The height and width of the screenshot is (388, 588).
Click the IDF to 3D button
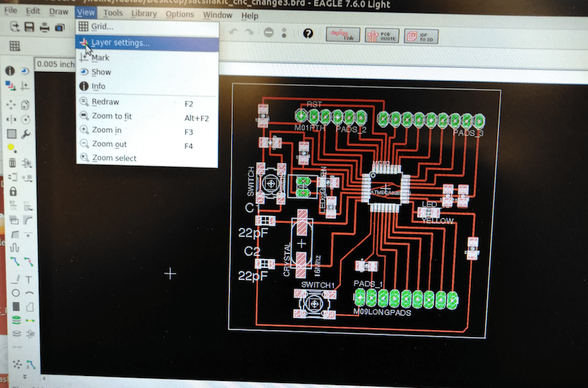point(421,37)
